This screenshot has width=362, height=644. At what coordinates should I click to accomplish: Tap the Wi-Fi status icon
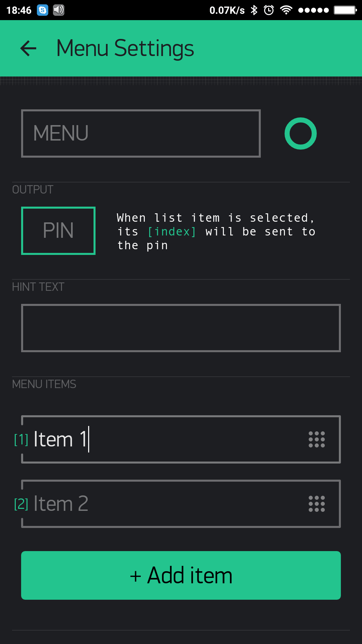pyautogui.click(x=286, y=10)
